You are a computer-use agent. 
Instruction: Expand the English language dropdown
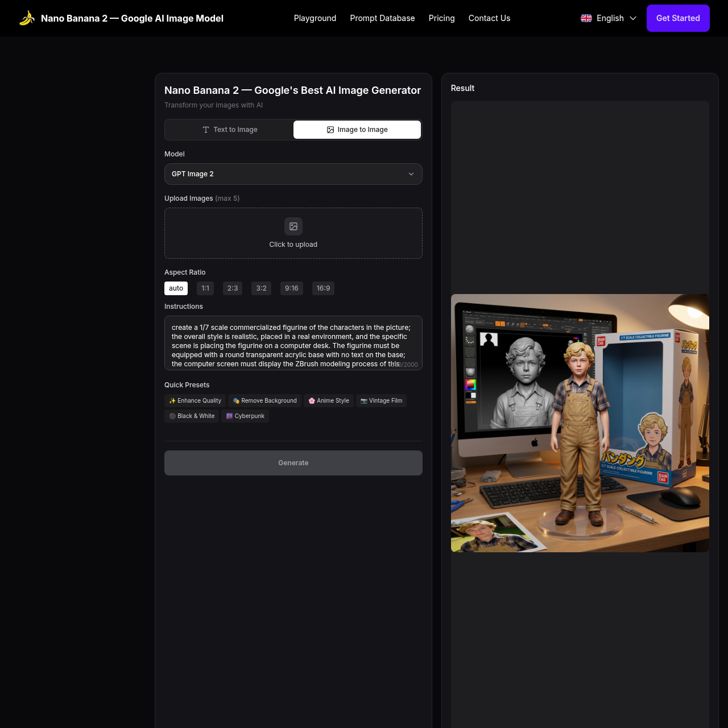609,18
